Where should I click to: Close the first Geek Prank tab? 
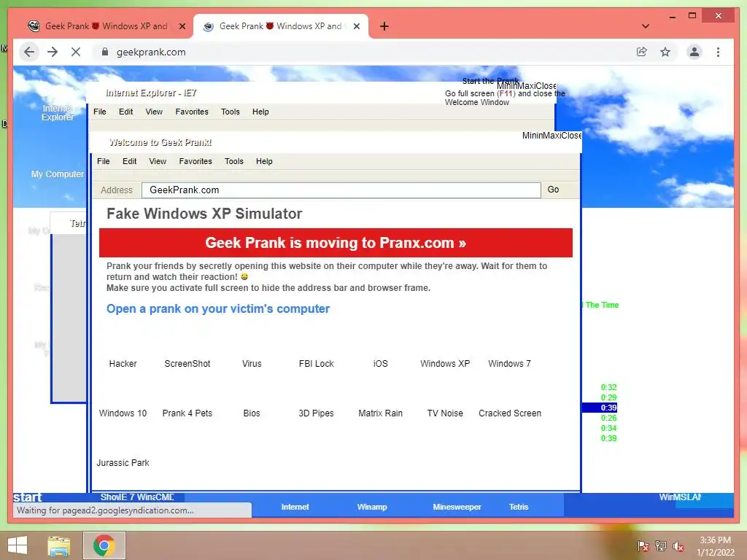pyautogui.click(x=182, y=26)
